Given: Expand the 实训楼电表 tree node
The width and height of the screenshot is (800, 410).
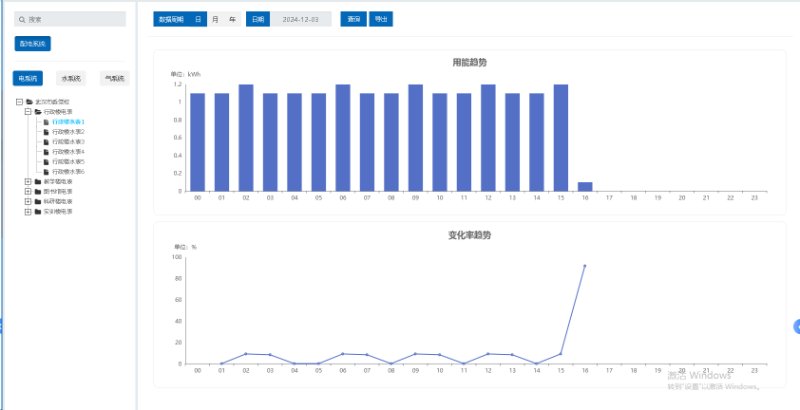Looking at the screenshot, I should point(28,212).
